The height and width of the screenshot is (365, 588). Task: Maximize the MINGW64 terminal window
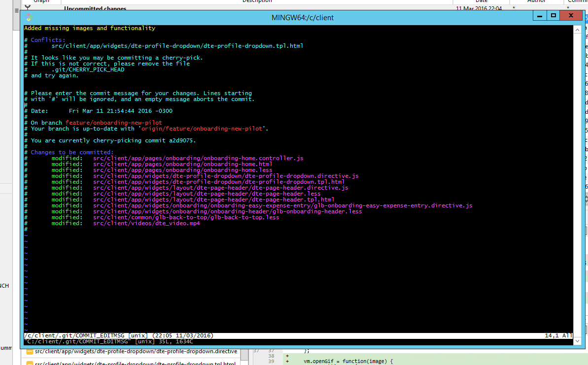pos(553,16)
